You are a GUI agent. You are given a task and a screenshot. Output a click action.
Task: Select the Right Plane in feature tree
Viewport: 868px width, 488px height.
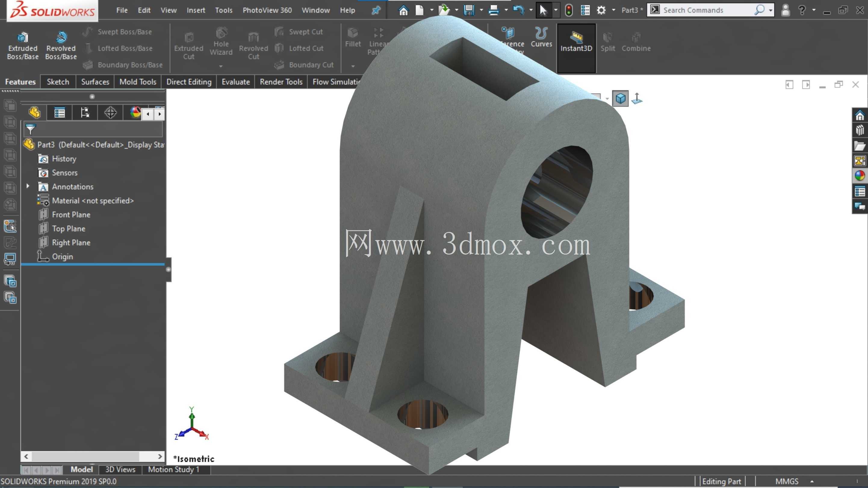[x=64, y=242]
